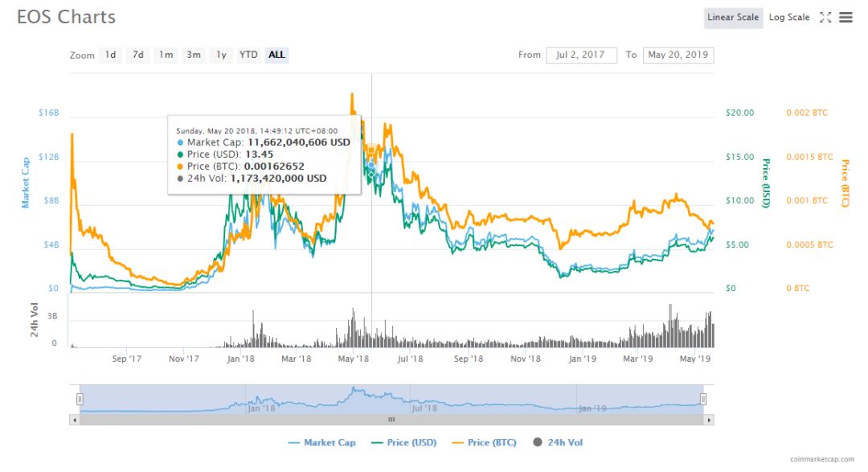Toggle Price (USD) series in legend
The height and width of the screenshot is (472, 868).
[x=404, y=442]
